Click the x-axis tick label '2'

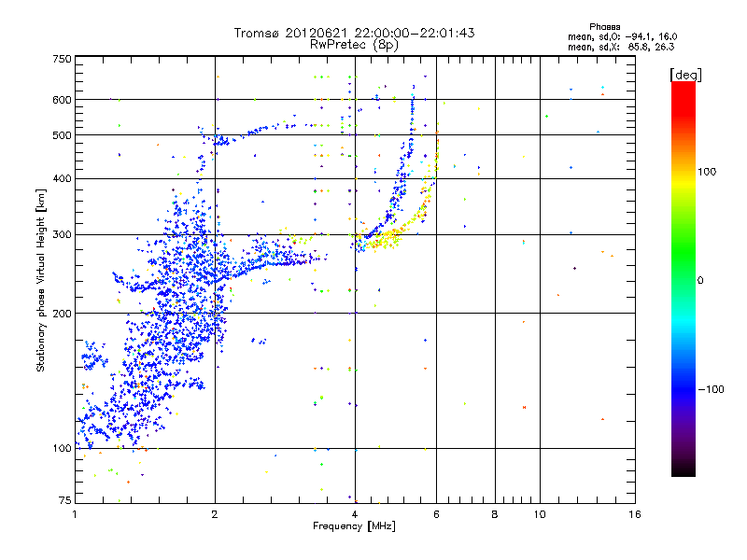click(215, 514)
